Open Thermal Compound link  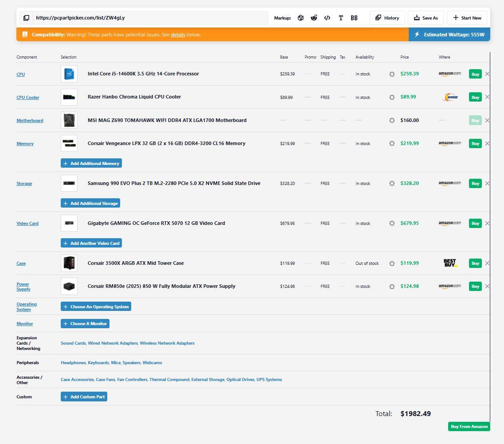coord(169,380)
